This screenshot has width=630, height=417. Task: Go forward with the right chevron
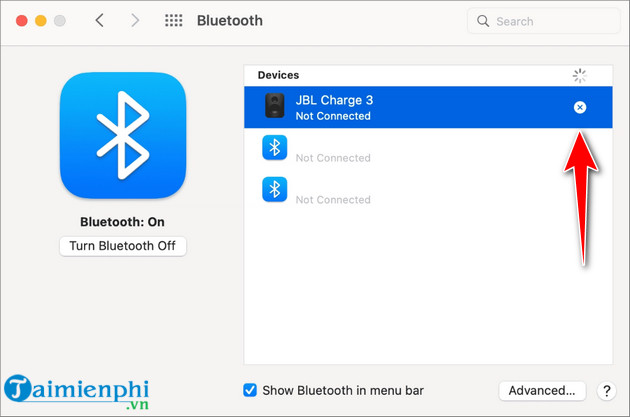pyautogui.click(x=135, y=20)
